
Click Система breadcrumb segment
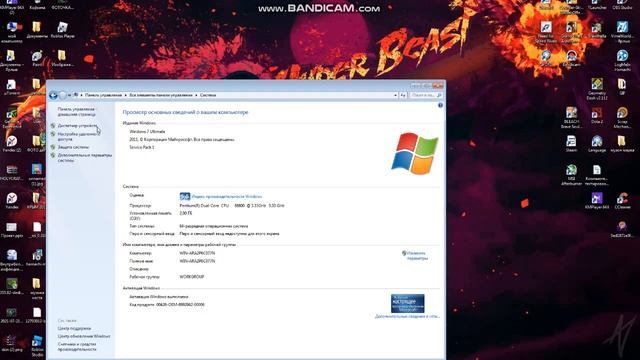(208, 95)
